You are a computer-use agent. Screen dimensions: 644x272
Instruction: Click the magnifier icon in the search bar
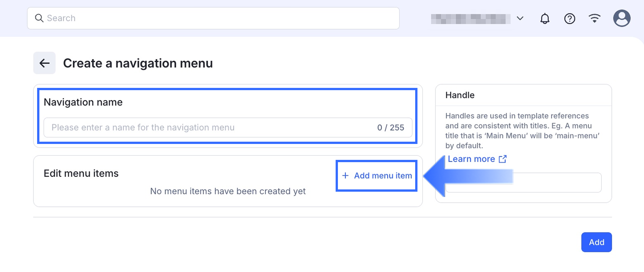tap(39, 18)
